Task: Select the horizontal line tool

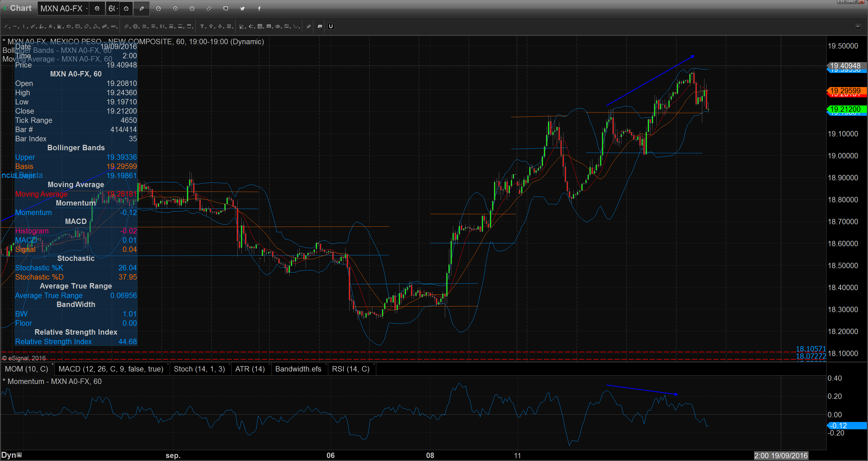Action: click(x=15, y=26)
